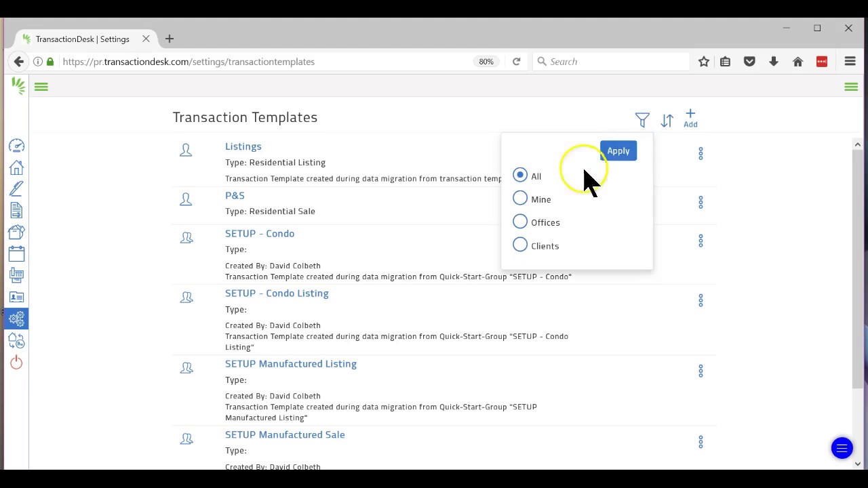
Task: Select the Offices radio option
Action: tap(520, 221)
